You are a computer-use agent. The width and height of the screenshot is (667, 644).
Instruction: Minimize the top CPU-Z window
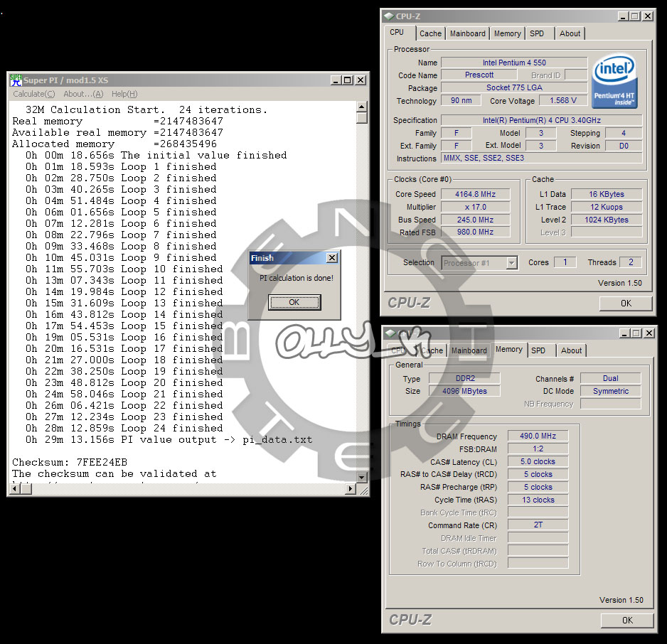(x=623, y=16)
